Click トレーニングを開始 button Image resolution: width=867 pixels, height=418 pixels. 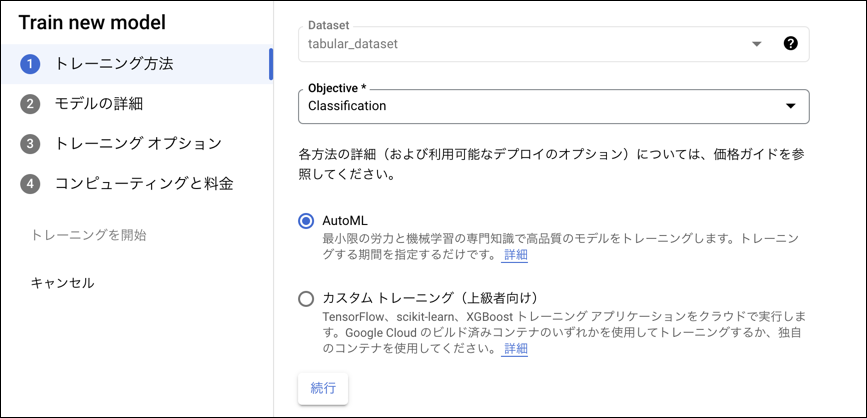click(88, 236)
